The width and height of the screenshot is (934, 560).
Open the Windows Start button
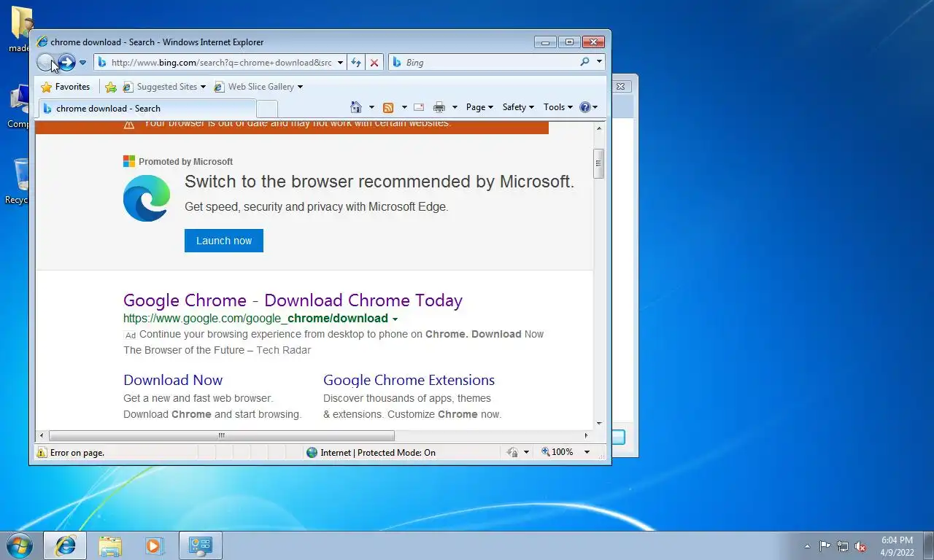tap(18, 545)
